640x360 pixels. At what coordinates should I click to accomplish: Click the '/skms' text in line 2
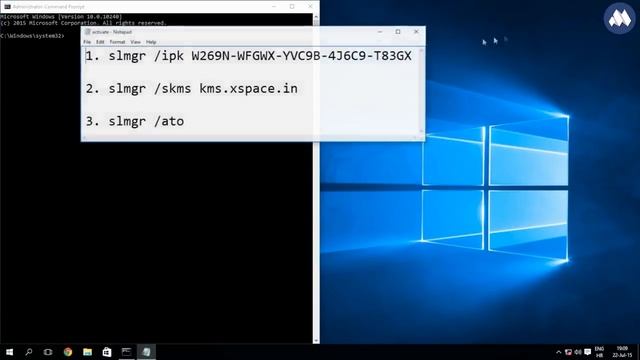click(172, 89)
